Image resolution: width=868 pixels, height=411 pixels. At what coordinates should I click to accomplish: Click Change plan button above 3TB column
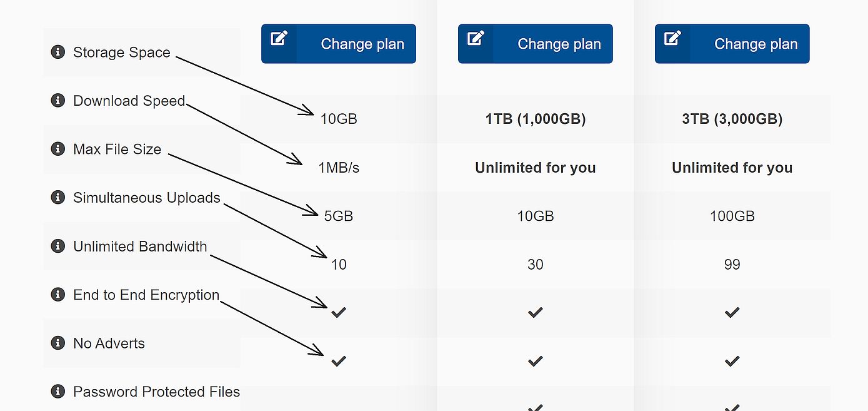click(732, 44)
